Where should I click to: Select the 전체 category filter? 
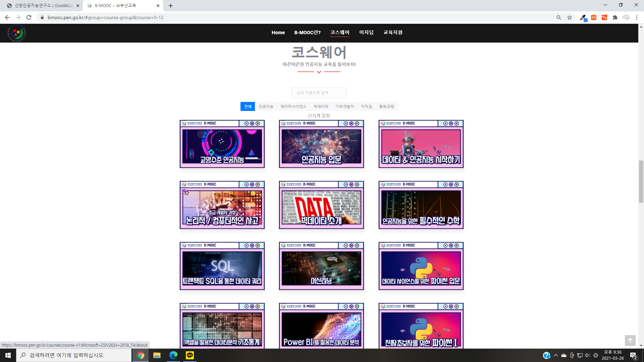(x=248, y=107)
